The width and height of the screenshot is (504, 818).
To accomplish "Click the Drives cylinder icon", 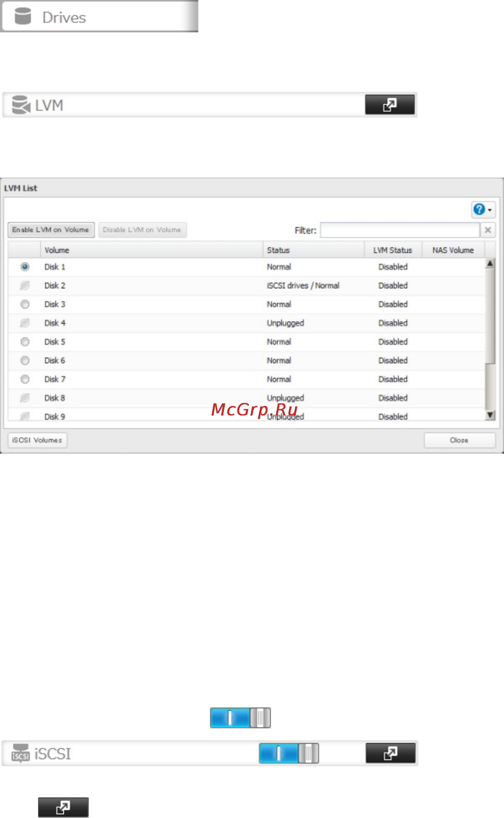I will (23, 17).
